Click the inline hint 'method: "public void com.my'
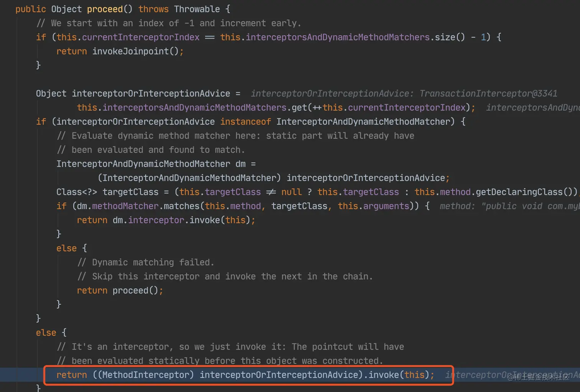This screenshot has height=392, width=580. (x=510, y=206)
